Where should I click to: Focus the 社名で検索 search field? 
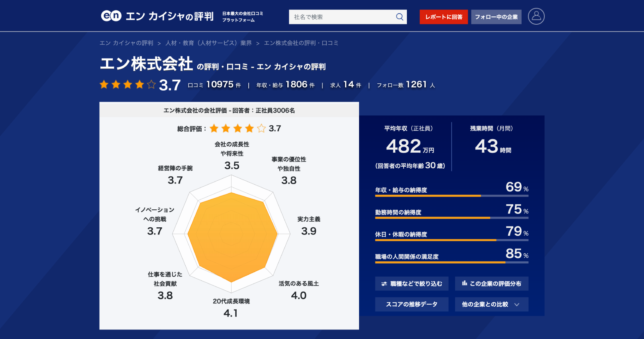(x=342, y=17)
